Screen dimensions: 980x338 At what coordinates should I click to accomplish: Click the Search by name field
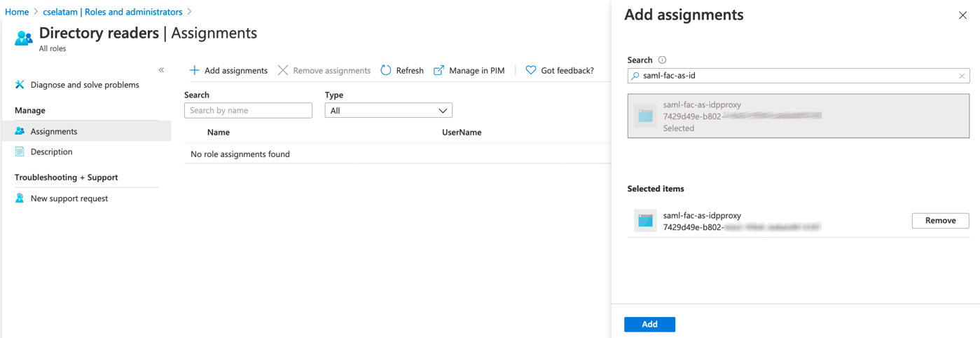(248, 111)
